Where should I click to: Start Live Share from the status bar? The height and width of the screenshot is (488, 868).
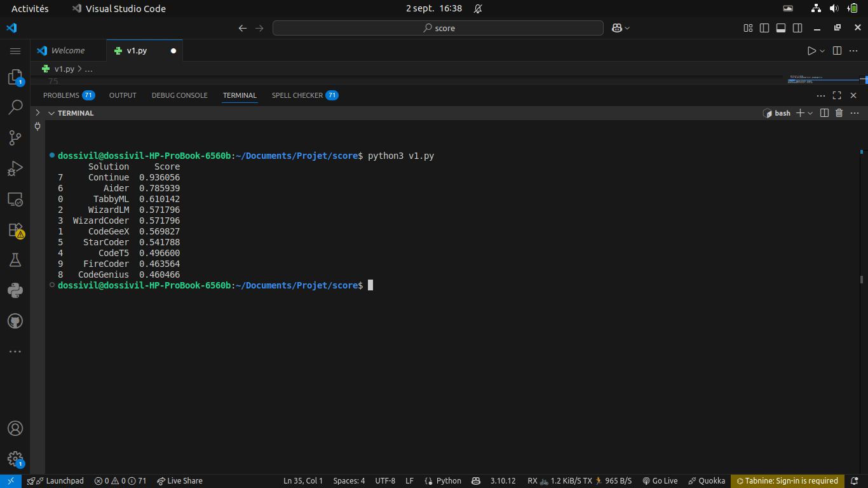click(x=180, y=481)
